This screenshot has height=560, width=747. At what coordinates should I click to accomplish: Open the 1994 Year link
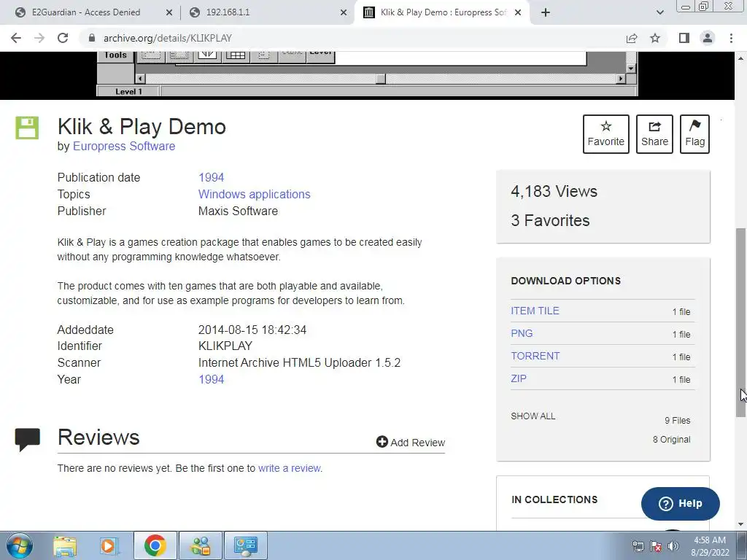coord(211,379)
